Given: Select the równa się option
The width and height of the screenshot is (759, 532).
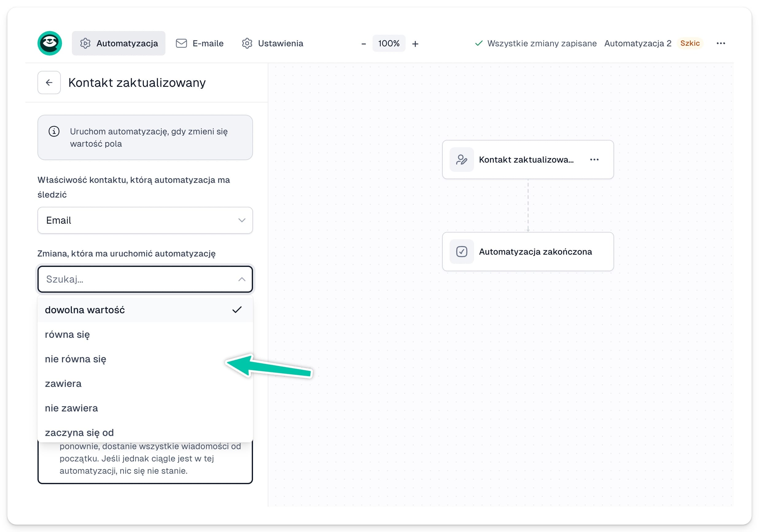Looking at the screenshot, I should point(145,334).
